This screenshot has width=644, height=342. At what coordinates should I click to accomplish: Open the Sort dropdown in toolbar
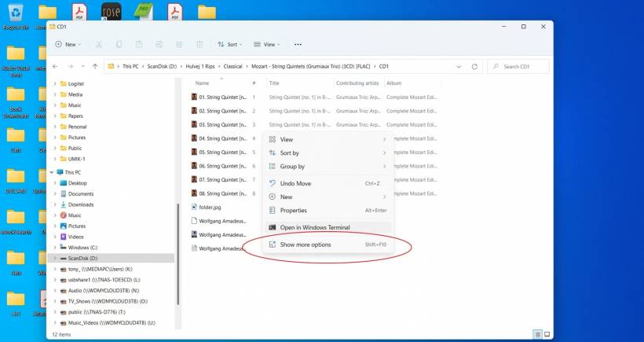[229, 44]
